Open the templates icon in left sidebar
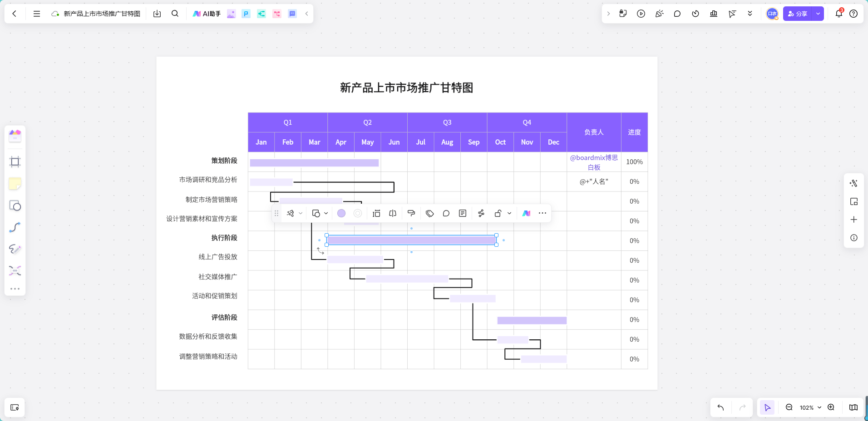 pos(15,136)
